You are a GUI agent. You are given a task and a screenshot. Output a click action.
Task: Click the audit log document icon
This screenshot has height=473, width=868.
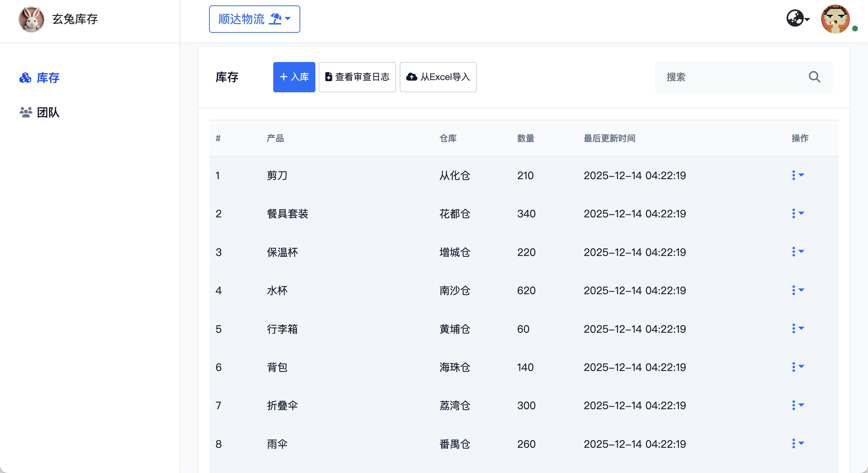(x=328, y=76)
